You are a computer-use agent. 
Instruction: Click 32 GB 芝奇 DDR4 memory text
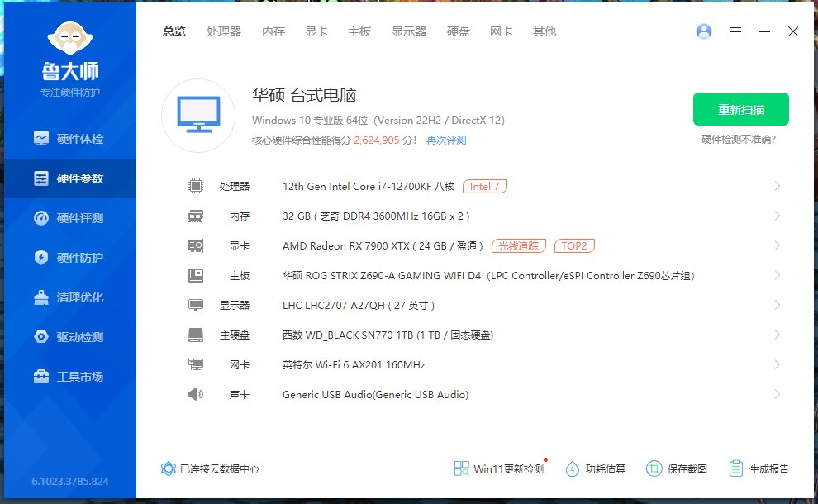(x=376, y=216)
